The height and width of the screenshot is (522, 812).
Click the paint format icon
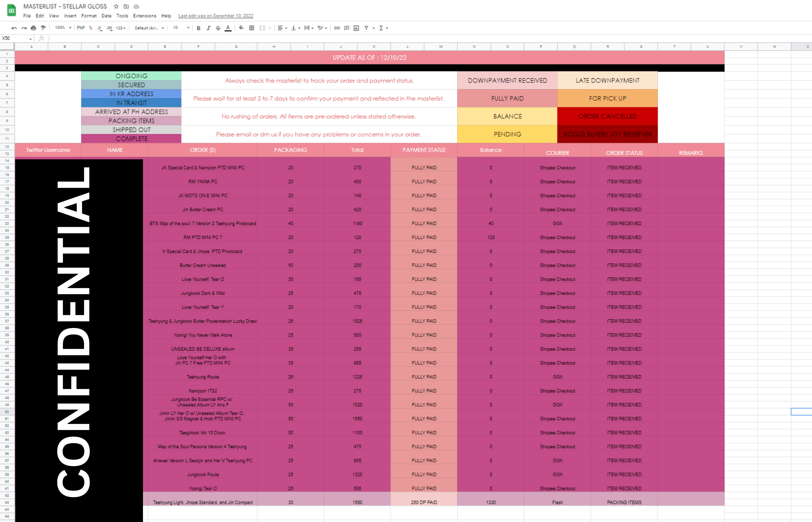click(x=43, y=28)
